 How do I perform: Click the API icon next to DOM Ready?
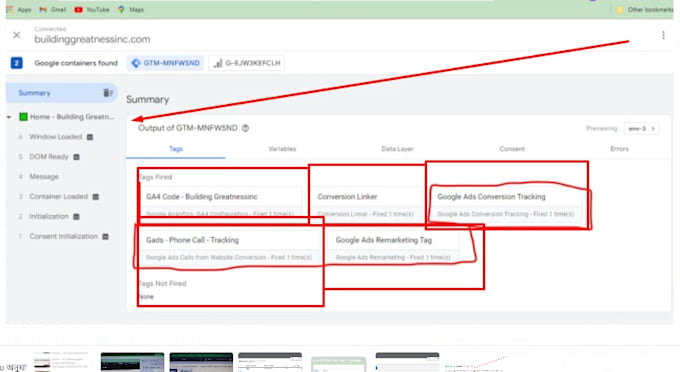tap(76, 157)
